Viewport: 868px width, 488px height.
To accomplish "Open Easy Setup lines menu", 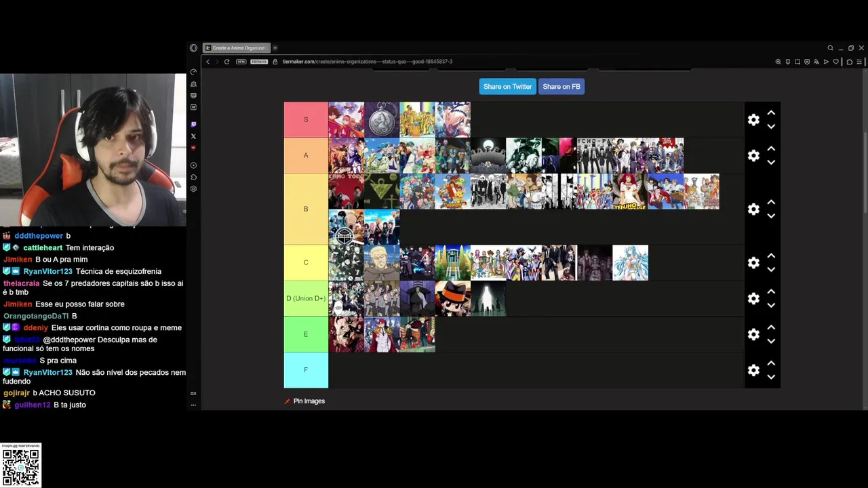I will tap(860, 62).
